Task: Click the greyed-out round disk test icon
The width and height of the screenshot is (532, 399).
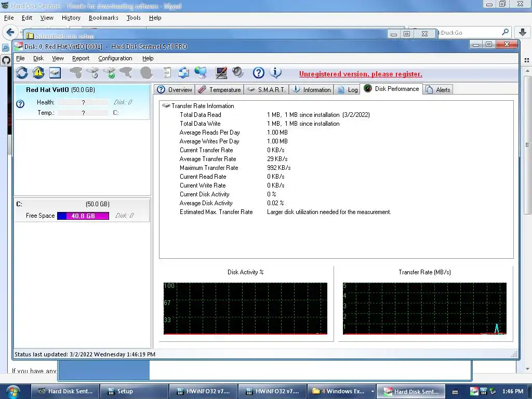Action: 146,73
